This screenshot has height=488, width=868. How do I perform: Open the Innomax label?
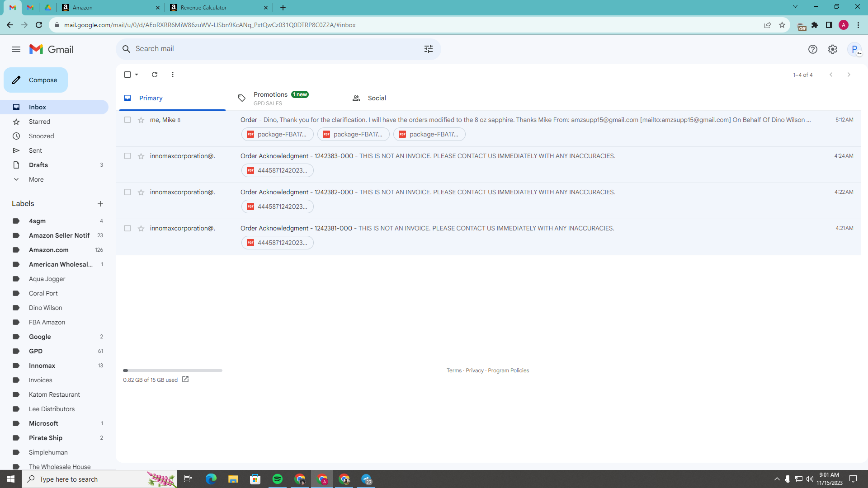pos(54,366)
